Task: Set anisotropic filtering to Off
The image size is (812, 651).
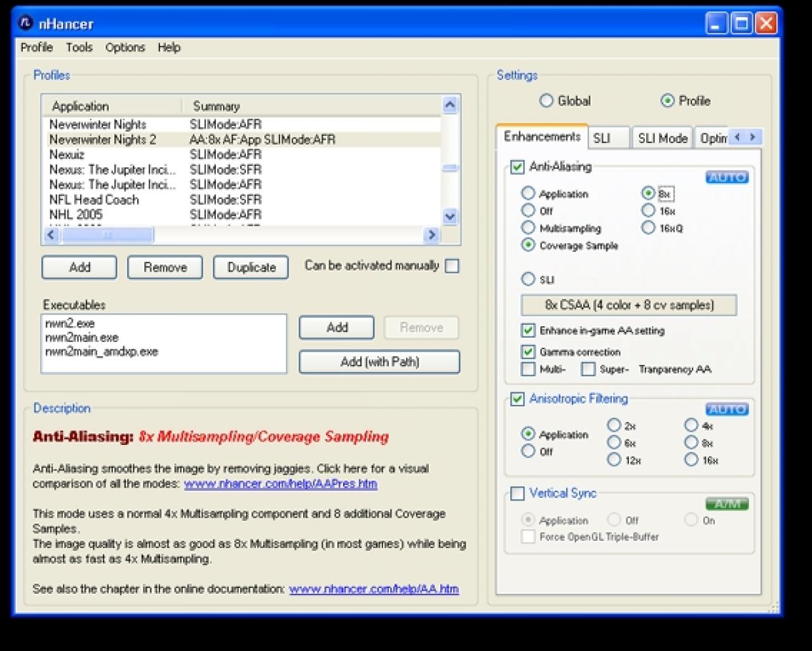Action: 528,451
